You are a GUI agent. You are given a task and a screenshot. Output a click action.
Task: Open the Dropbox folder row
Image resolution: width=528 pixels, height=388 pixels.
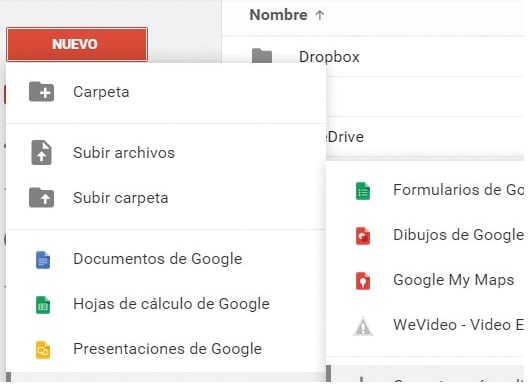point(373,56)
